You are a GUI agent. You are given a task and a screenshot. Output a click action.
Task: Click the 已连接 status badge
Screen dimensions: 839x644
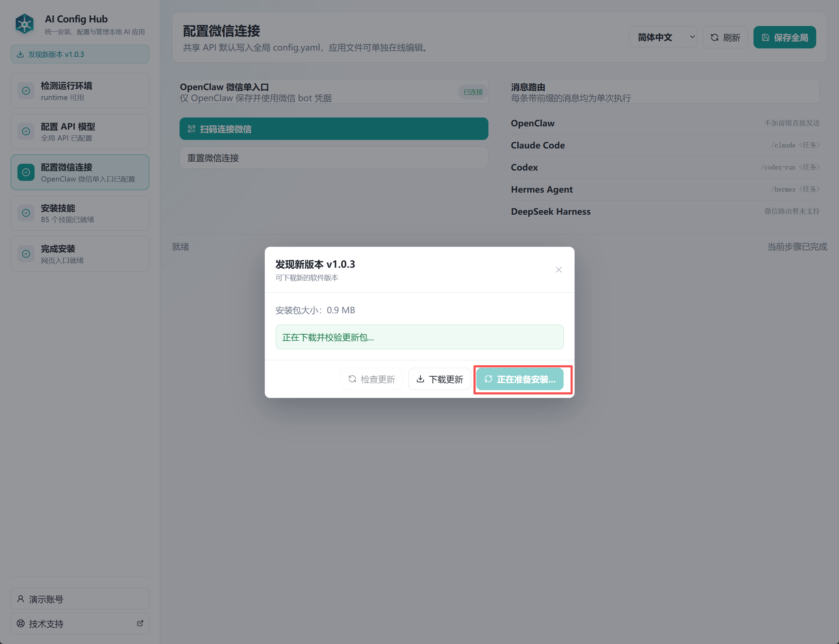click(x=473, y=92)
